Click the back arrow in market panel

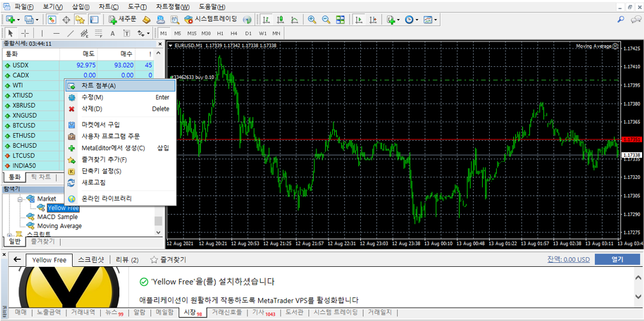pyautogui.click(x=17, y=259)
